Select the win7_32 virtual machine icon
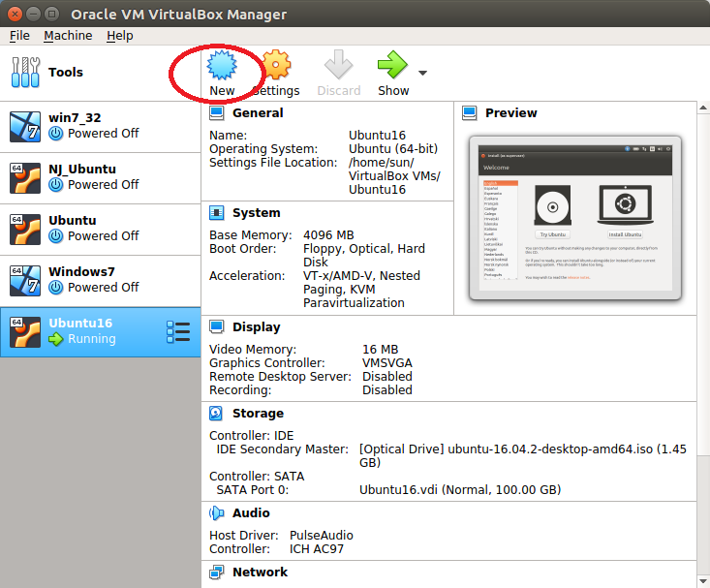This screenshot has height=588, width=710. [x=25, y=127]
